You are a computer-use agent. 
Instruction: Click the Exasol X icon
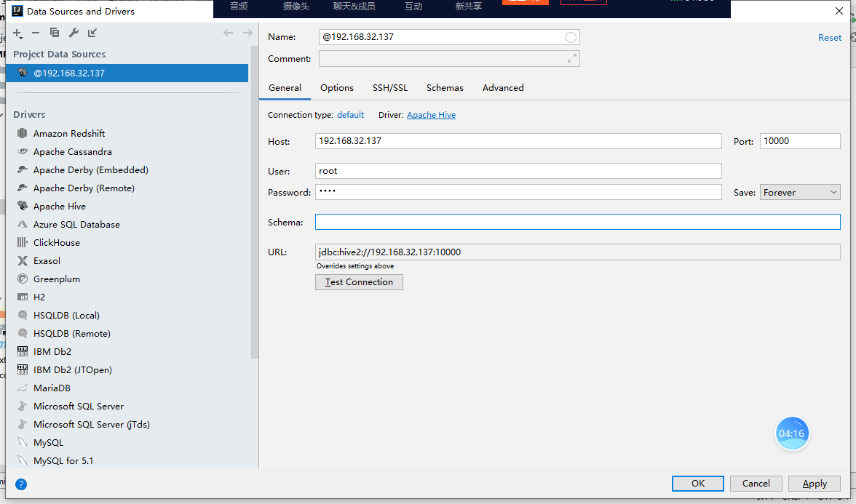[x=23, y=260]
